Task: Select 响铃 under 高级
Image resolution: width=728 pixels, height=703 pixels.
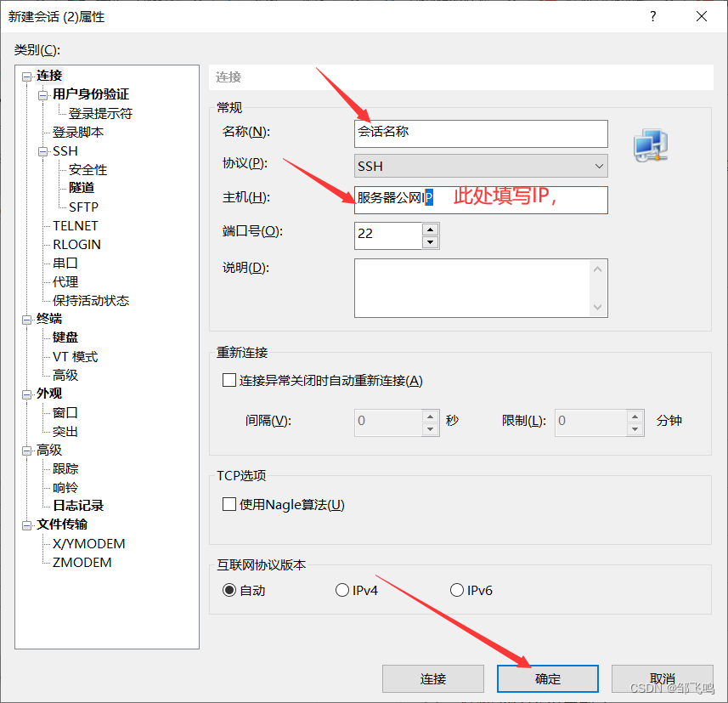Action: coord(65,488)
